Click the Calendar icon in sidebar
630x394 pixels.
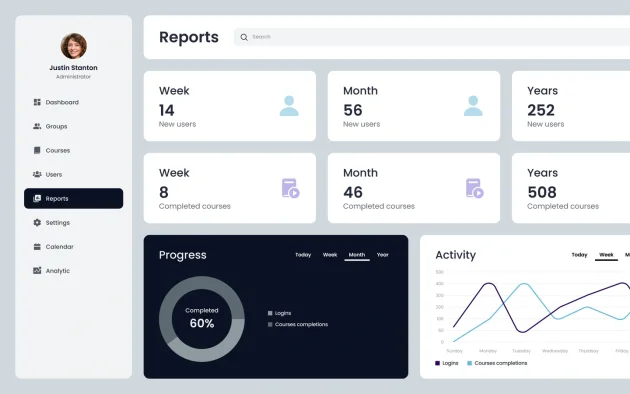37,247
